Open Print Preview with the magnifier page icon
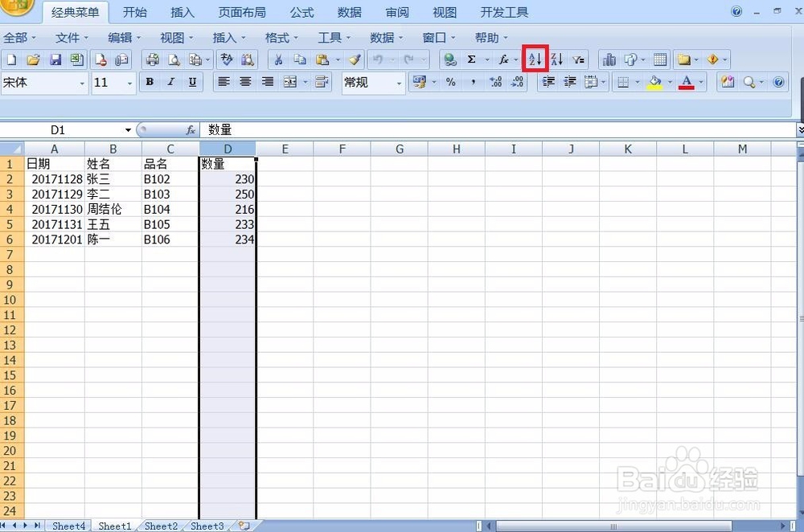The width and height of the screenshot is (804, 532). coord(174,60)
